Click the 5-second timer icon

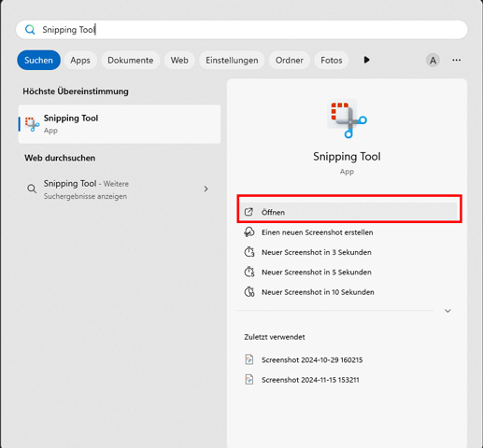coord(249,272)
